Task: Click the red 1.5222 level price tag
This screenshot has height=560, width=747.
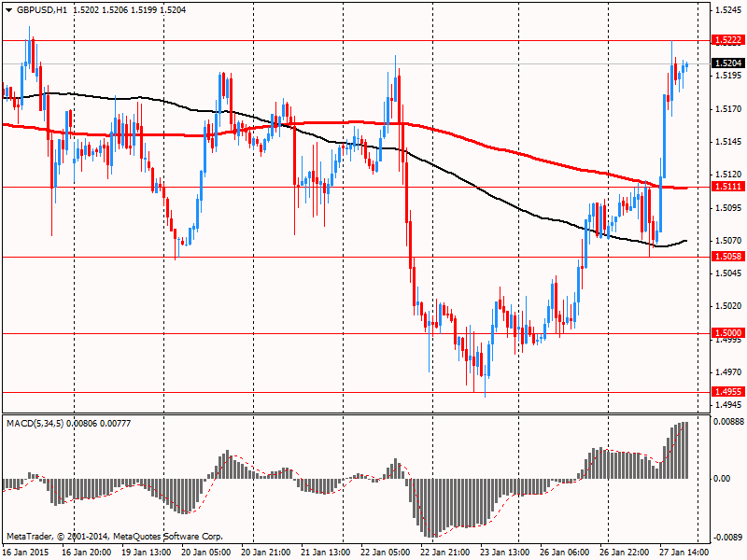Action: click(727, 40)
